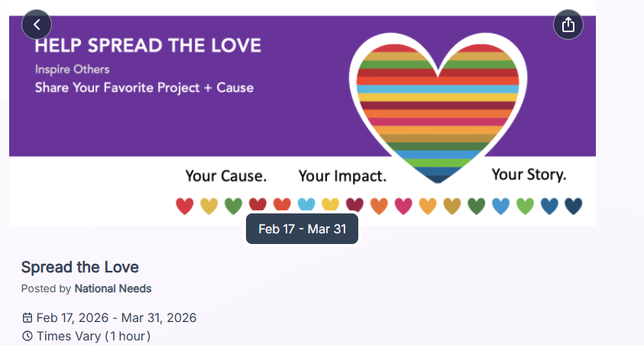
Task: Click the Your Cause. text in banner
Action: 226,176
